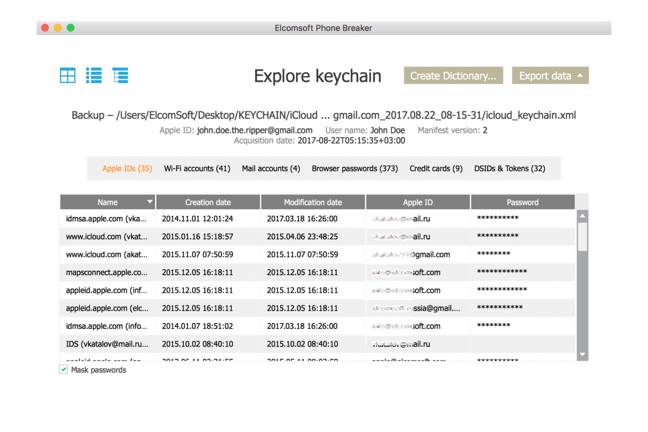Open the Wi-Fi accounts (41) tab
Screen dimensions: 648x432
[x=197, y=169]
